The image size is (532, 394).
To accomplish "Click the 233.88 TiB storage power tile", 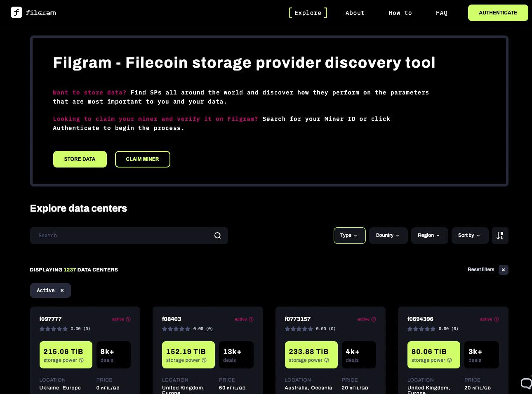I will 311,355.
